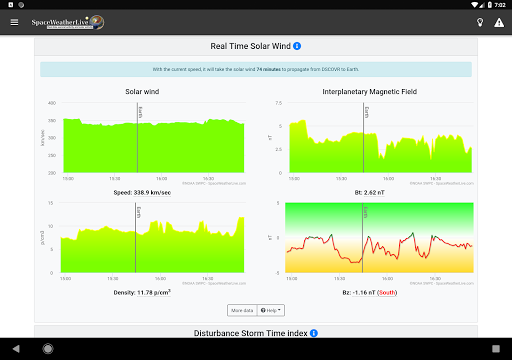Viewport: 512px width, 360px height.
Task: Tap the Android home circle icon
Action: 48,349
